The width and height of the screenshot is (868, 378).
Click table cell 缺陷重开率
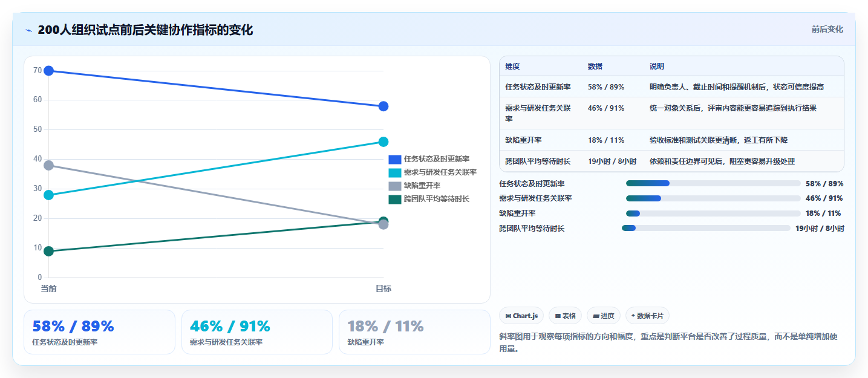pos(523,140)
